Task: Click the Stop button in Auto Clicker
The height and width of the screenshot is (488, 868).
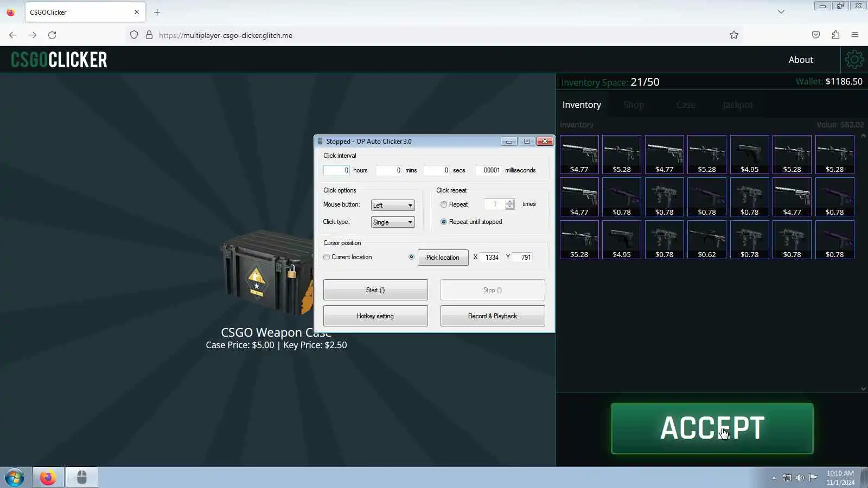Action: [493, 290]
